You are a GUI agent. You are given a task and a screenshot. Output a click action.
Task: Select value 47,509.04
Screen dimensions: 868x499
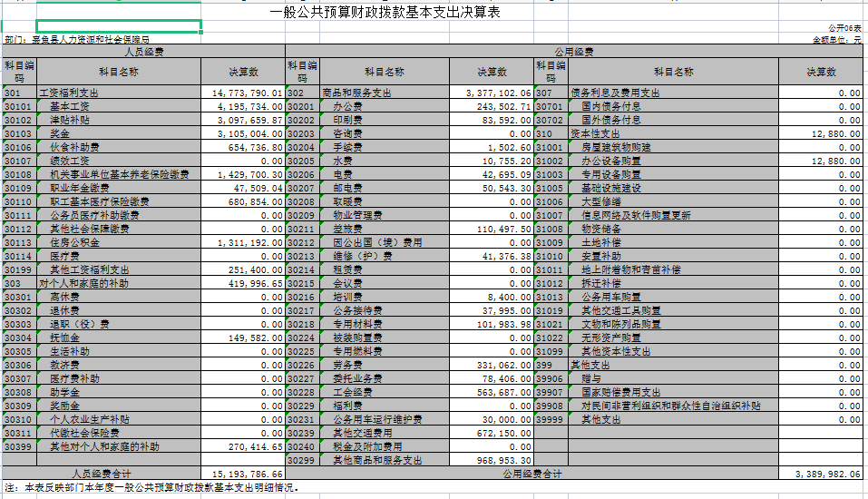[243, 188]
